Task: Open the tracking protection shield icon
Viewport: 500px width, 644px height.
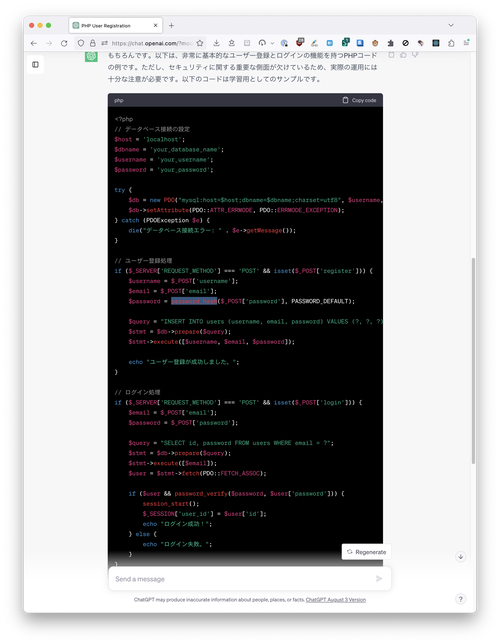Action: [81, 43]
